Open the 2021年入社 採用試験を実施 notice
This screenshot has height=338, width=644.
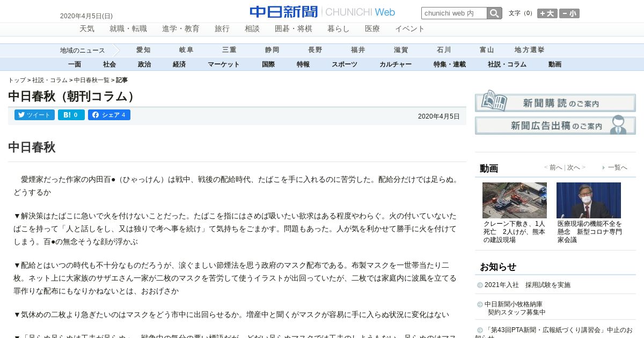pyautogui.click(x=528, y=285)
